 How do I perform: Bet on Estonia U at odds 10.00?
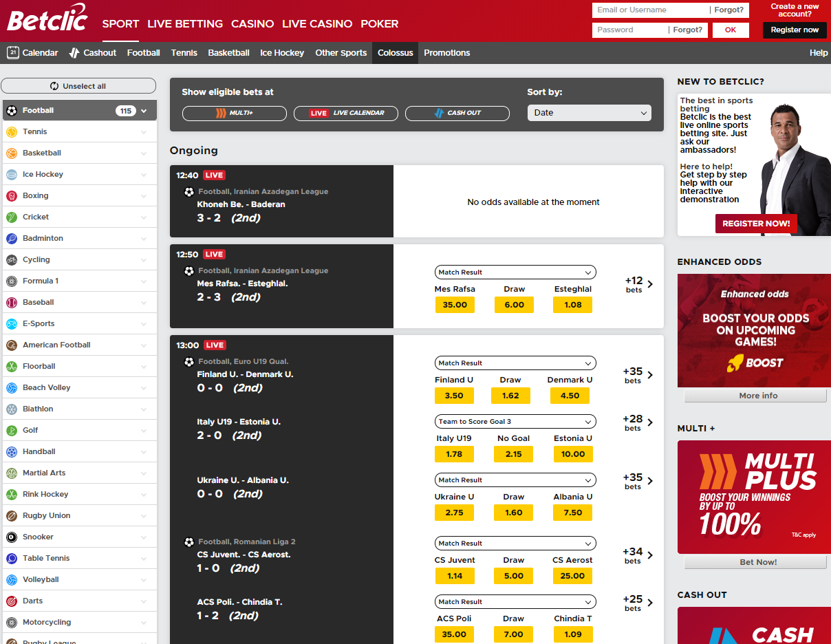(573, 454)
